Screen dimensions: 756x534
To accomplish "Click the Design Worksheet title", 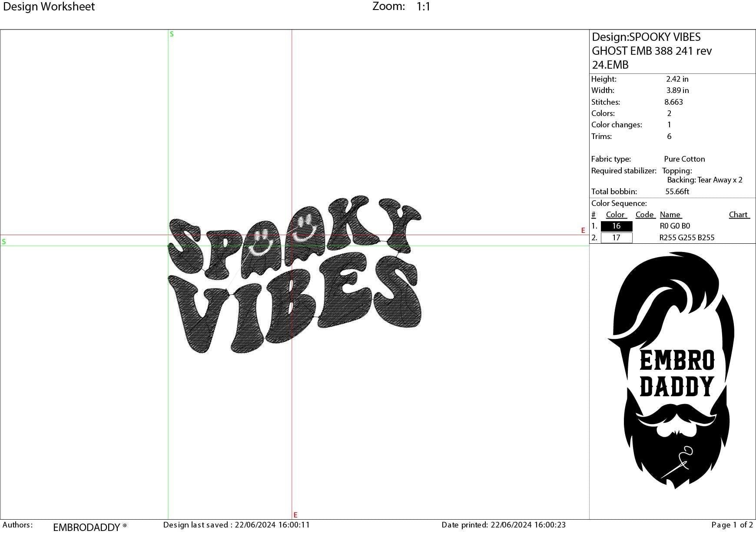I will (x=49, y=7).
